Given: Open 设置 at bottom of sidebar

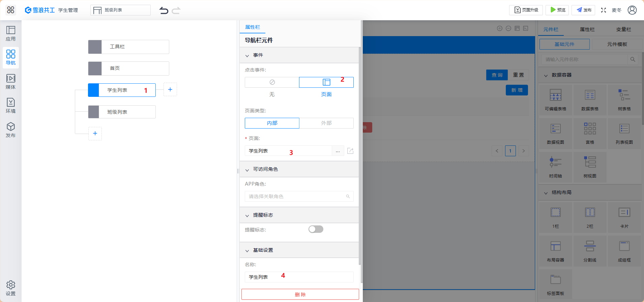Looking at the screenshot, I should 10,288.
